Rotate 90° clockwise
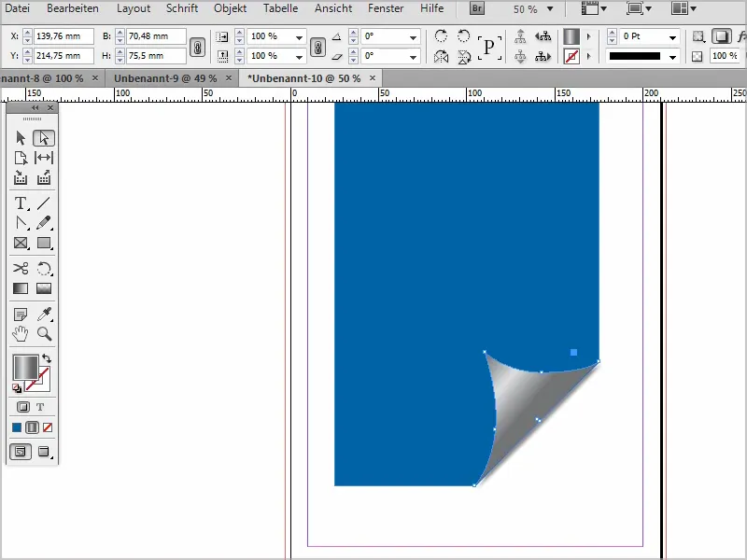The height and width of the screenshot is (560, 747). click(441, 36)
